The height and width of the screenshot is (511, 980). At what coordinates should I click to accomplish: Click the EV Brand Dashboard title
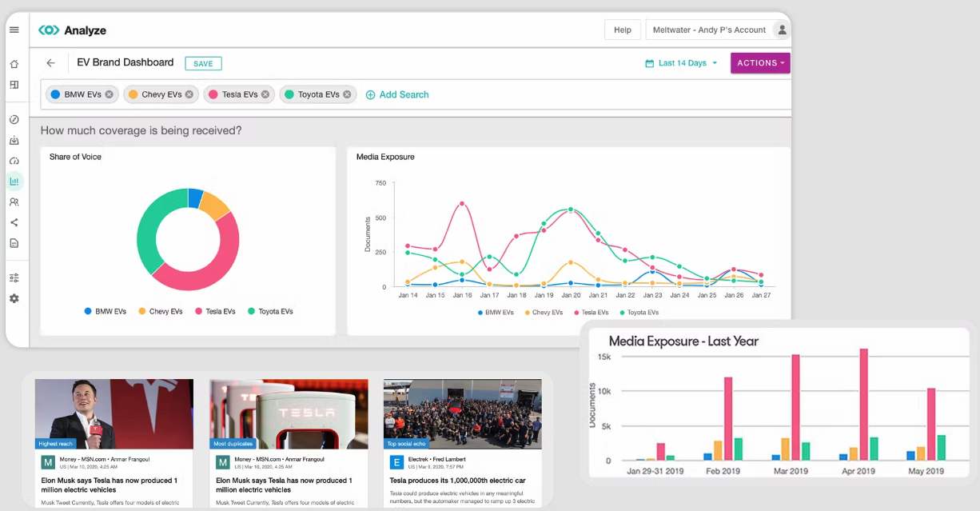pyautogui.click(x=125, y=62)
